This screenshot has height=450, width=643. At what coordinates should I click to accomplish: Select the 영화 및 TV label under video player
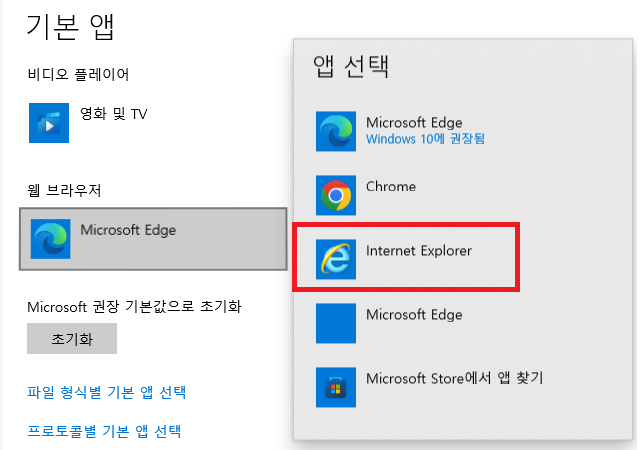coord(113,114)
